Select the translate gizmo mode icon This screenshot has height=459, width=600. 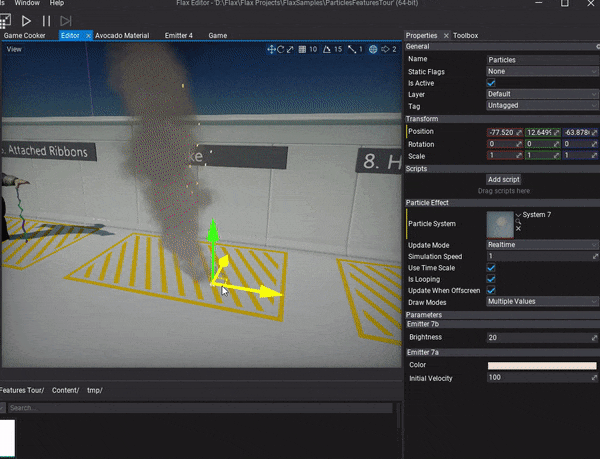pos(271,49)
